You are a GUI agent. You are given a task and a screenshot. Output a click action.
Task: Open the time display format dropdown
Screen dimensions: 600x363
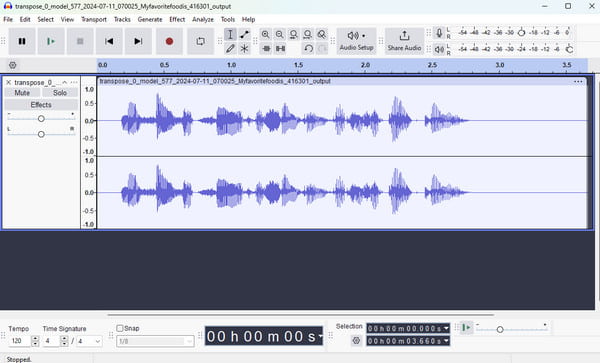[x=320, y=336]
